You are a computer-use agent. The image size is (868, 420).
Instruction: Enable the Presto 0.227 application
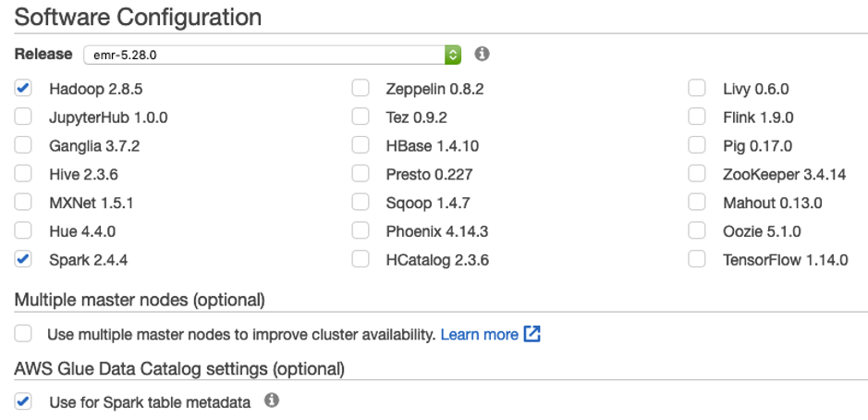361,174
